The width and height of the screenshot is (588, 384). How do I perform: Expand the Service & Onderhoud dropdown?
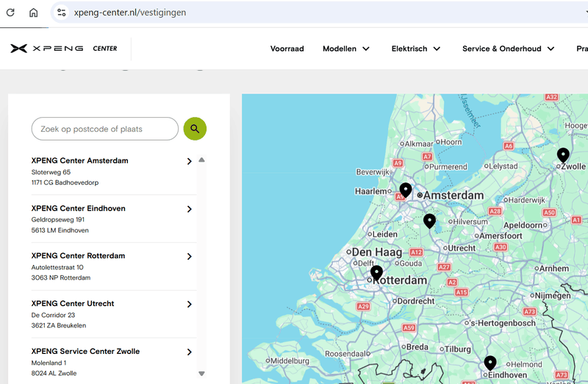pyautogui.click(x=508, y=49)
